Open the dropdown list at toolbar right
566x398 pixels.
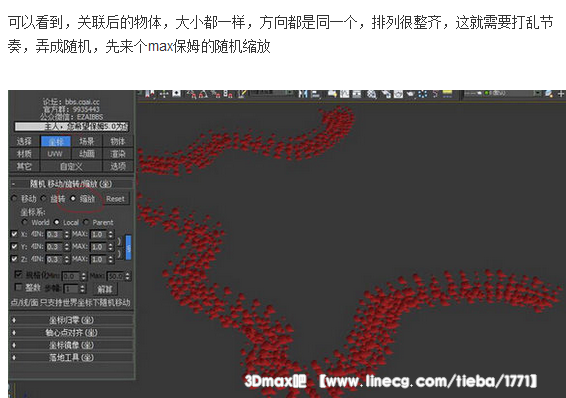[x=503, y=93]
